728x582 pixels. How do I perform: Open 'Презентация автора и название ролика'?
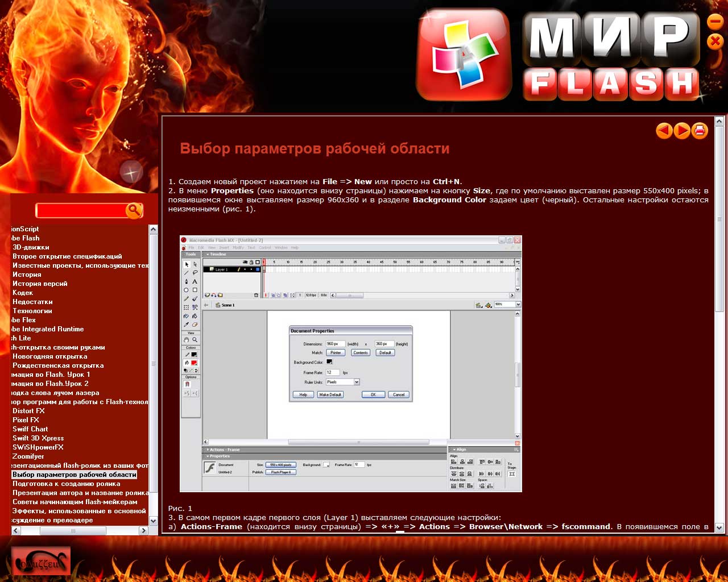80,493
